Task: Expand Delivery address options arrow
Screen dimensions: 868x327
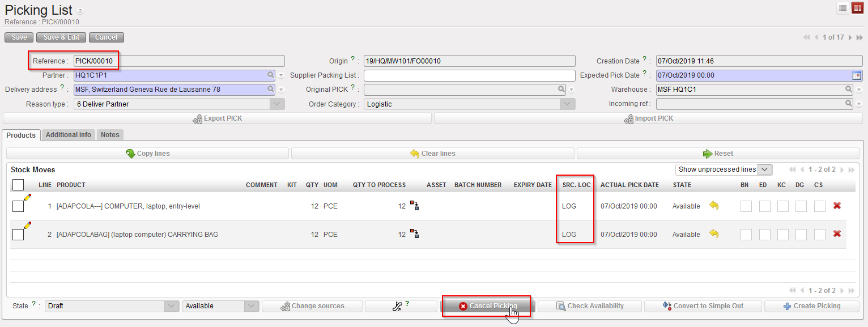Action: [x=281, y=90]
